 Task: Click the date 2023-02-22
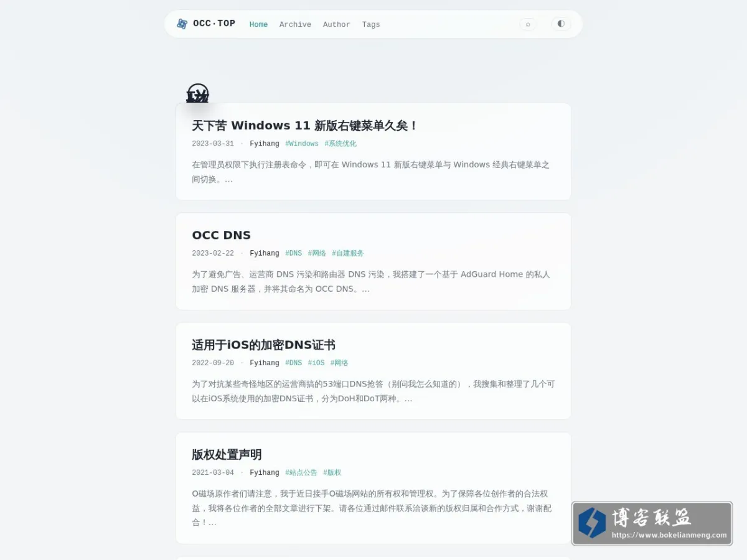click(x=213, y=253)
